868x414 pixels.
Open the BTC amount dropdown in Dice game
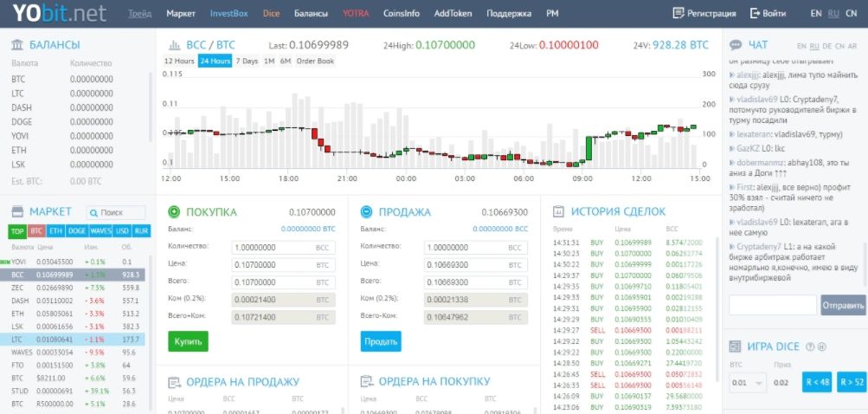748,383
